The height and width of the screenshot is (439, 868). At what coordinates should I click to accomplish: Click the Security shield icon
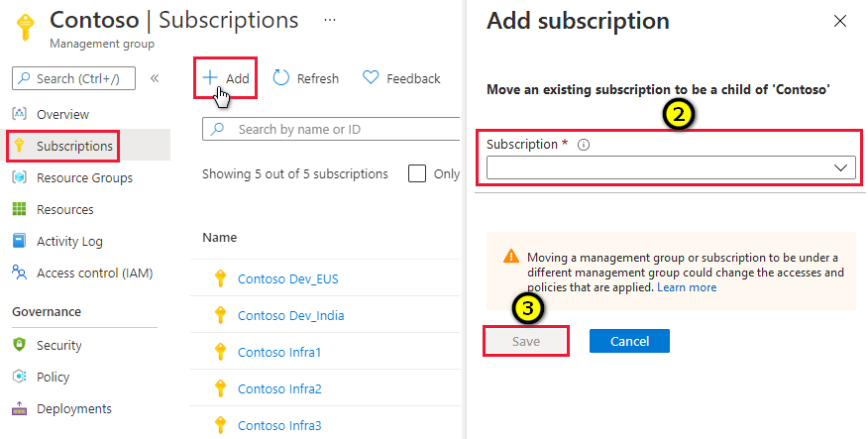19,345
